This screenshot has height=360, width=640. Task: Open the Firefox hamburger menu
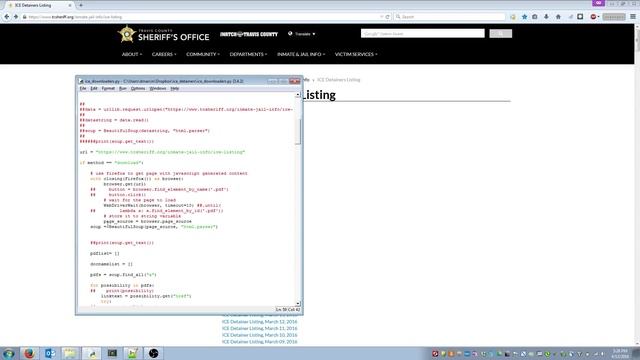tap(633, 17)
